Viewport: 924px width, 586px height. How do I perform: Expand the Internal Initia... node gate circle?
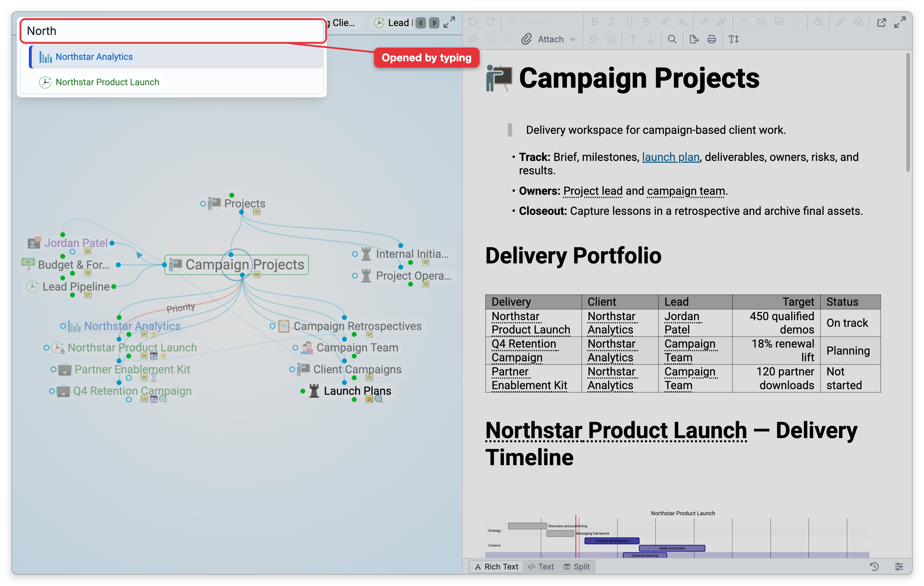(355, 254)
